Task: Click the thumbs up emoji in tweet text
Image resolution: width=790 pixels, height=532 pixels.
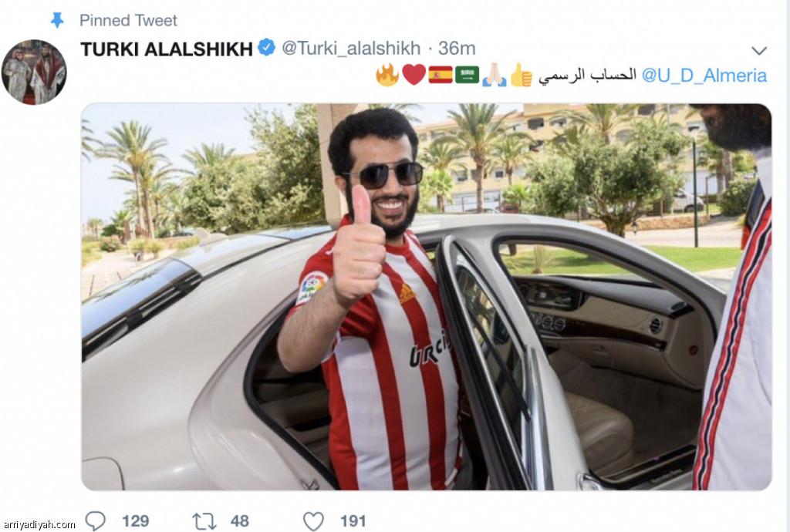Action: (521, 75)
